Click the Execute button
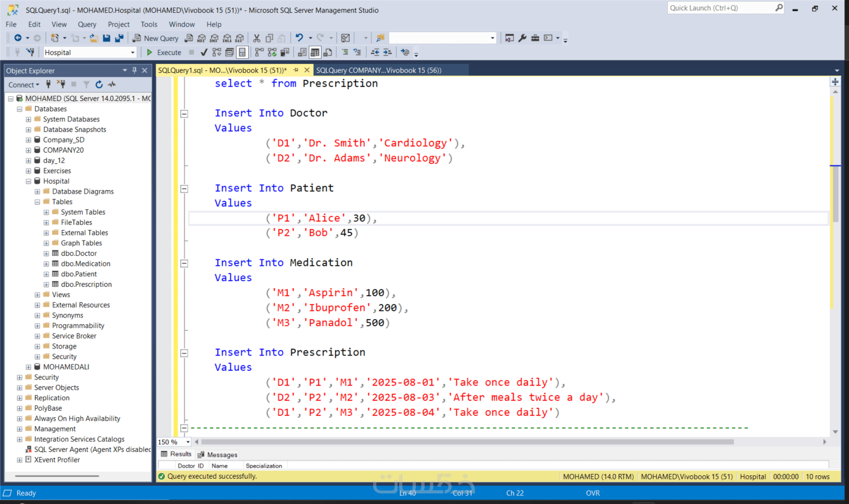 tap(164, 52)
